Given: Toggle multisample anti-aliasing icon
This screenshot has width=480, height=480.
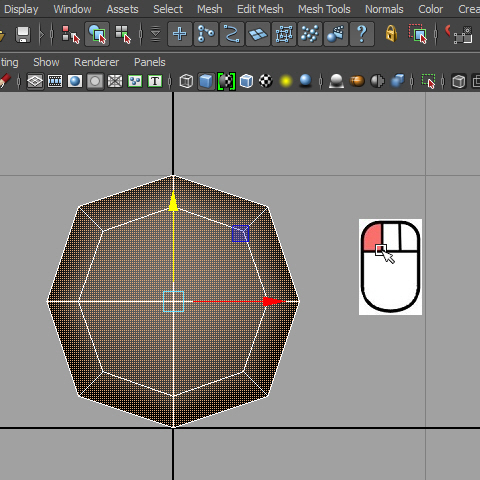Looking at the screenshot, I should [x=377, y=81].
